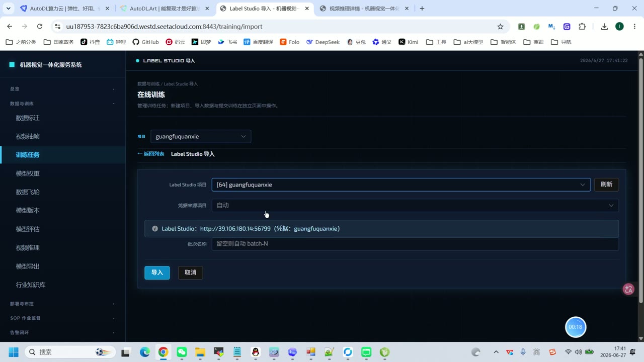
Task: Open browser extensions puzzle icon
Action: click(x=582, y=27)
